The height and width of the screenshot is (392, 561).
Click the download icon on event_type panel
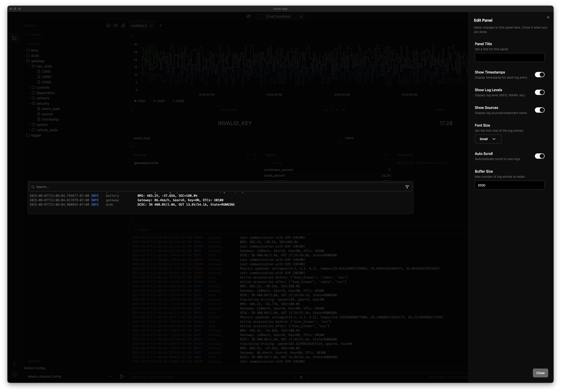click(x=326, y=110)
